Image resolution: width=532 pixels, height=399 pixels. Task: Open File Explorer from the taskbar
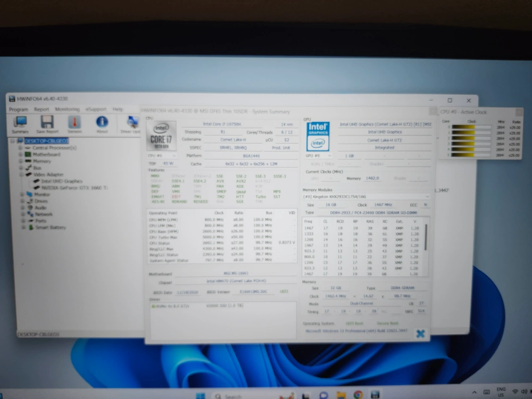point(340,395)
